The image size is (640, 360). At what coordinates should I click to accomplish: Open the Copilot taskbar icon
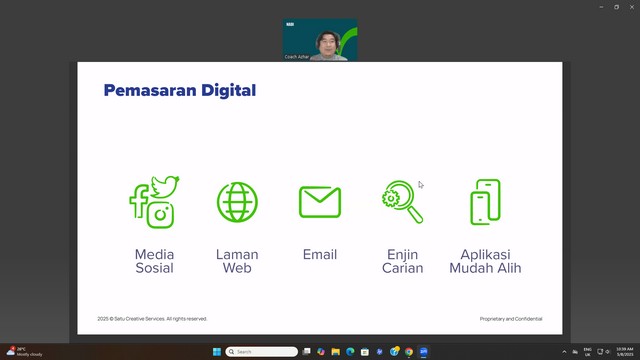(321, 351)
